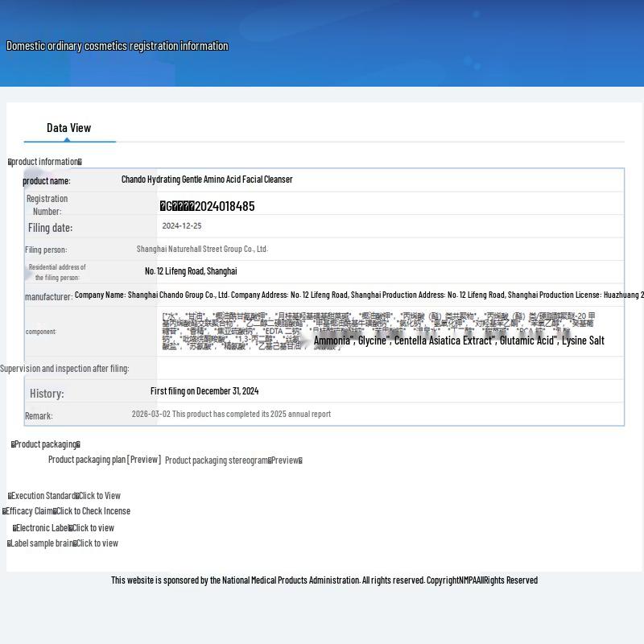The height and width of the screenshot is (644, 644).
Task: Click the registration number ending 2024018485
Action: point(208,206)
